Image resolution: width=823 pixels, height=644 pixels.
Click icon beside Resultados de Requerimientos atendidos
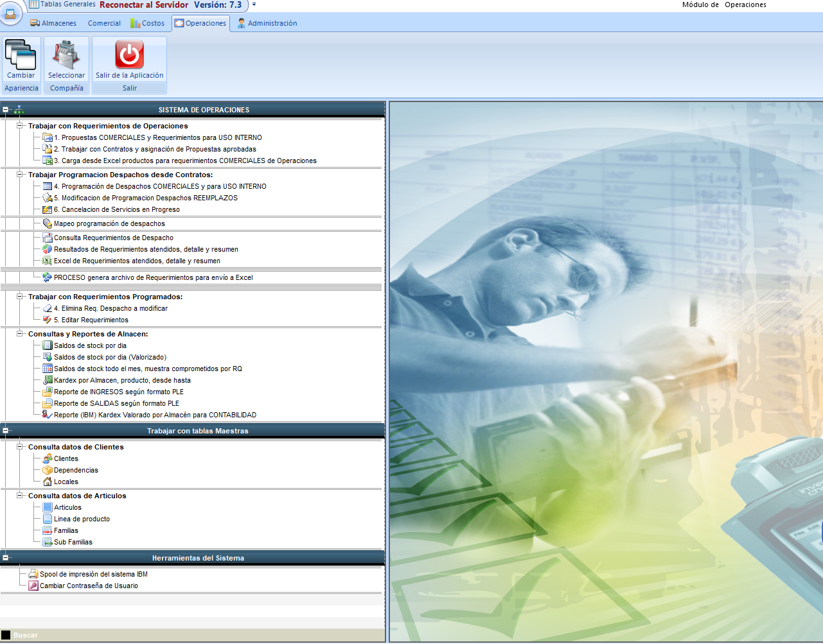tap(48, 249)
